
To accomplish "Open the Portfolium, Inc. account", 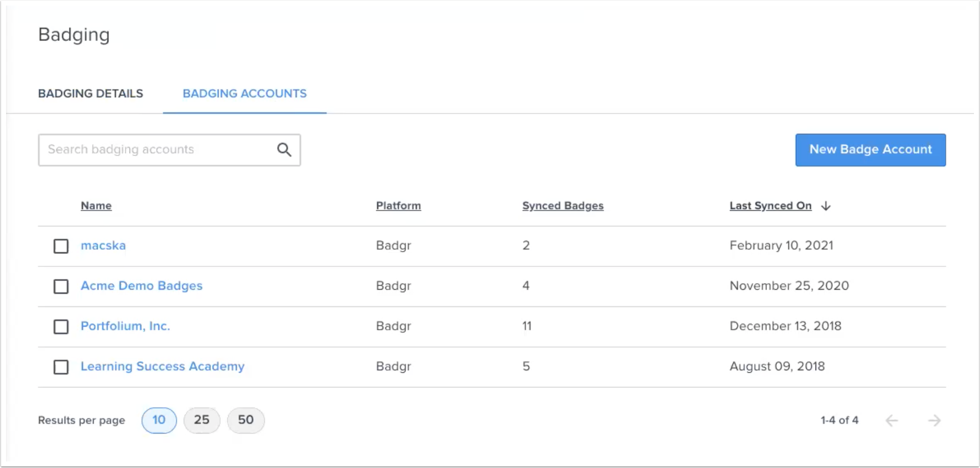I will [x=125, y=326].
